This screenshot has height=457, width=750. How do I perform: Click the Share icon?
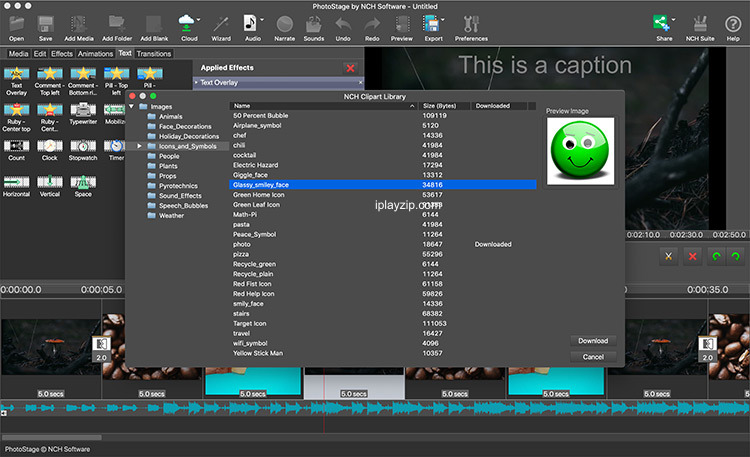(x=662, y=28)
